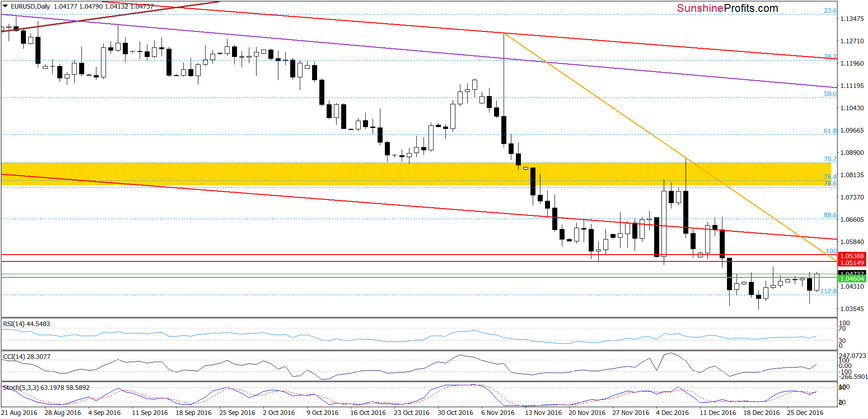Click the 9 Oct 2016 date label
This screenshot has width=868, height=419.
coord(323,413)
